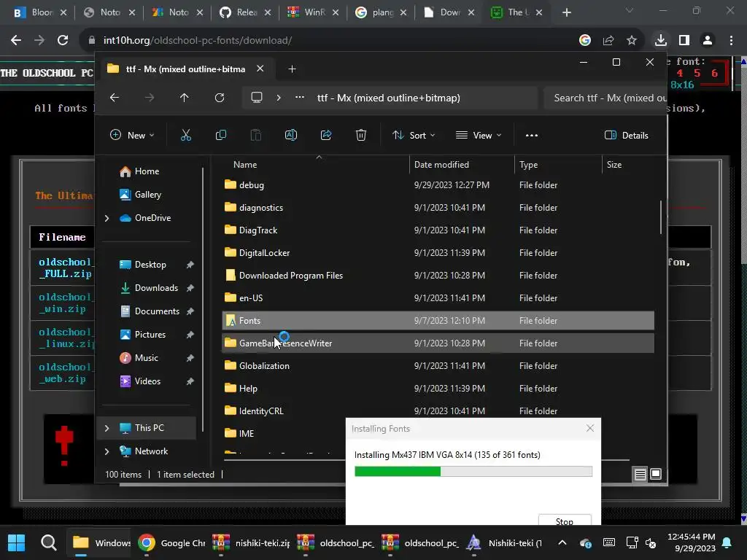This screenshot has height=560, width=747.
Task: Click the Copy icon in Explorer toolbar
Action: (x=220, y=135)
